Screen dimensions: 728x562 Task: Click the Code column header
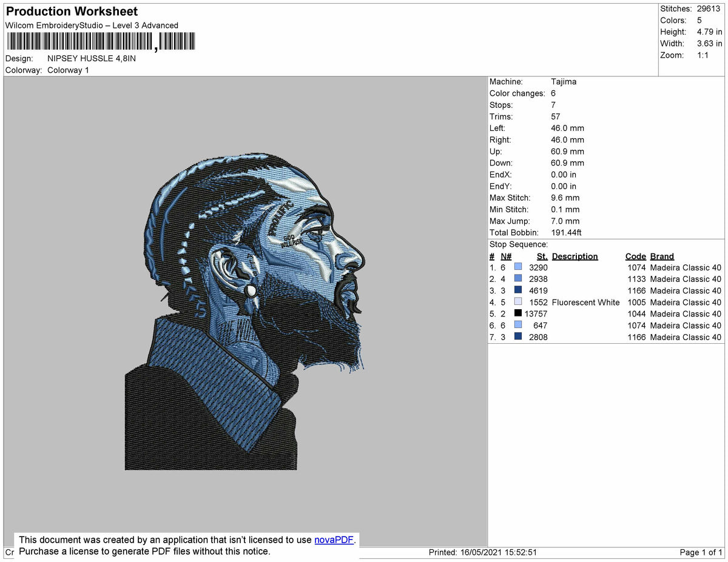click(x=635, y=256)
